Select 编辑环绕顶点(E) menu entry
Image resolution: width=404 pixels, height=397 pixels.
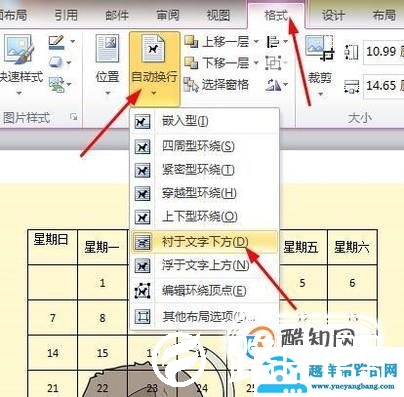(204, 291)
